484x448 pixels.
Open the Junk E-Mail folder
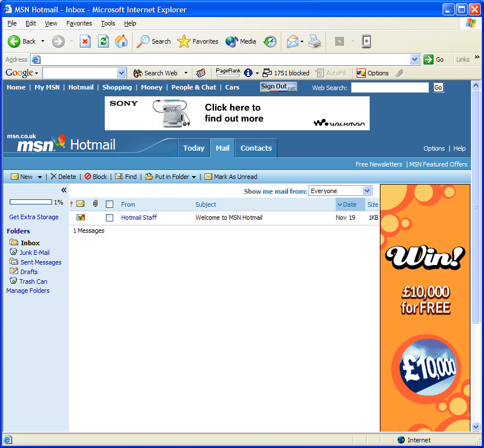click(x=35, y=253)
